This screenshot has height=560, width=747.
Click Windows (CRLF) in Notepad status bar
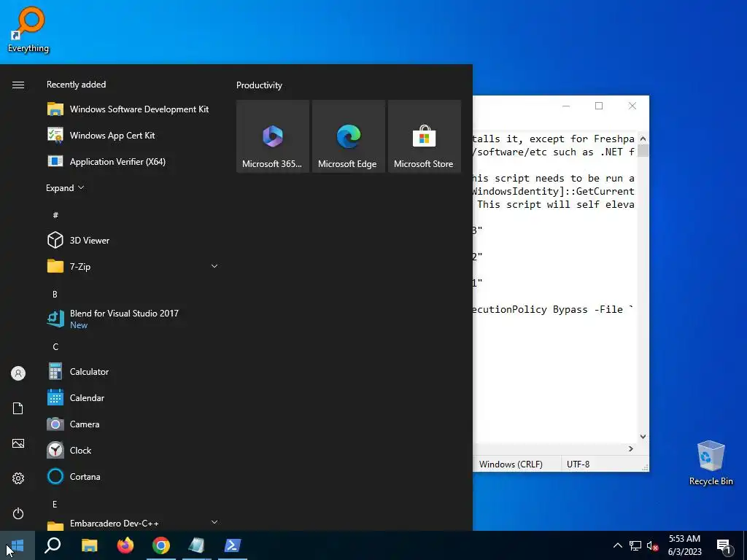coord(511,464)
